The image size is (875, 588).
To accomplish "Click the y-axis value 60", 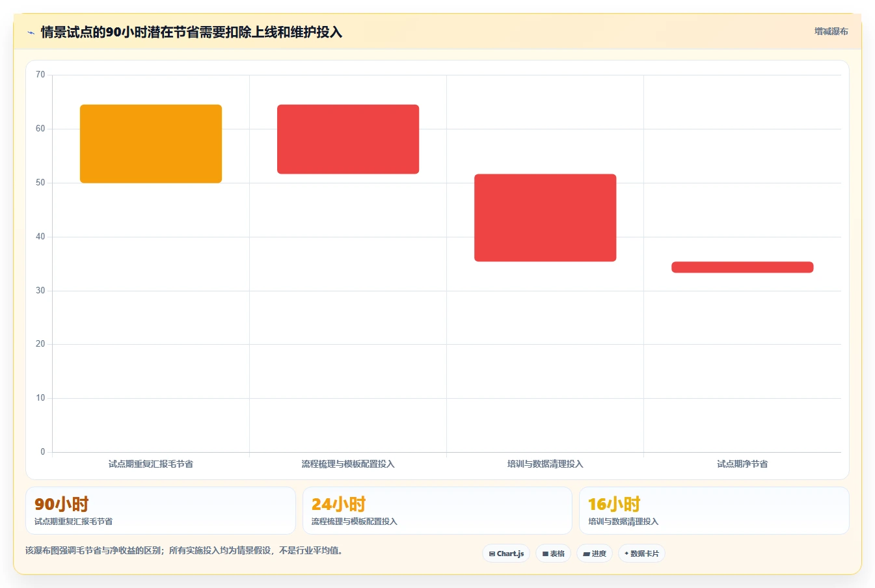I will [40, 129].
